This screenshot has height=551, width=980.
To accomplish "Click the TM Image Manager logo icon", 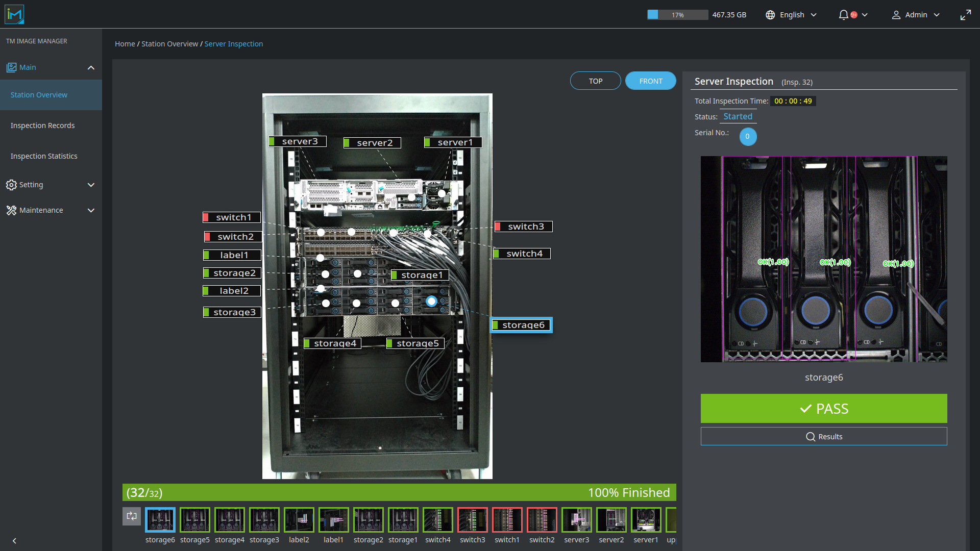I will pyautogui.click(x=14, y=14).
